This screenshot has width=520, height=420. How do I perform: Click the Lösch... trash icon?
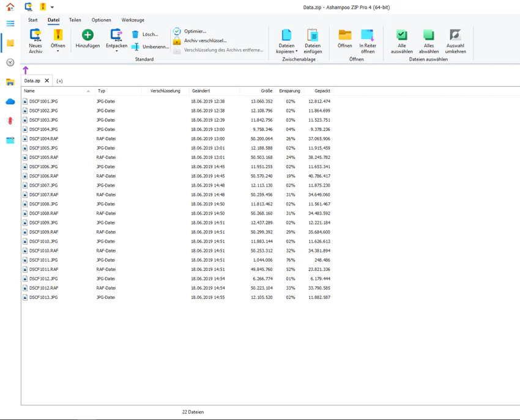click(135, 34)
